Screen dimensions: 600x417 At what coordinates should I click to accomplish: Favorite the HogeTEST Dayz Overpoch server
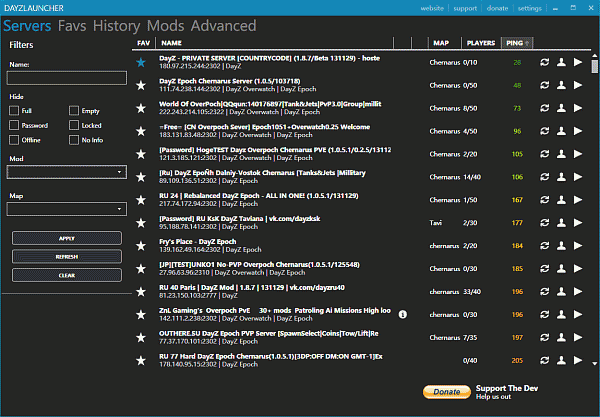(x=141, y=154)
